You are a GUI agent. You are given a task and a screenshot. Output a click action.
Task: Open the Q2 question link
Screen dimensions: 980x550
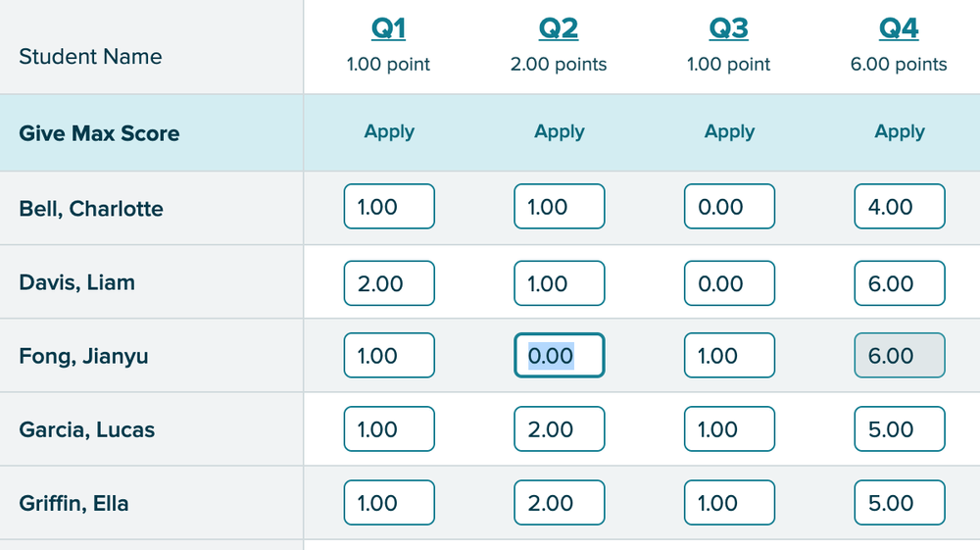(559, 29)
